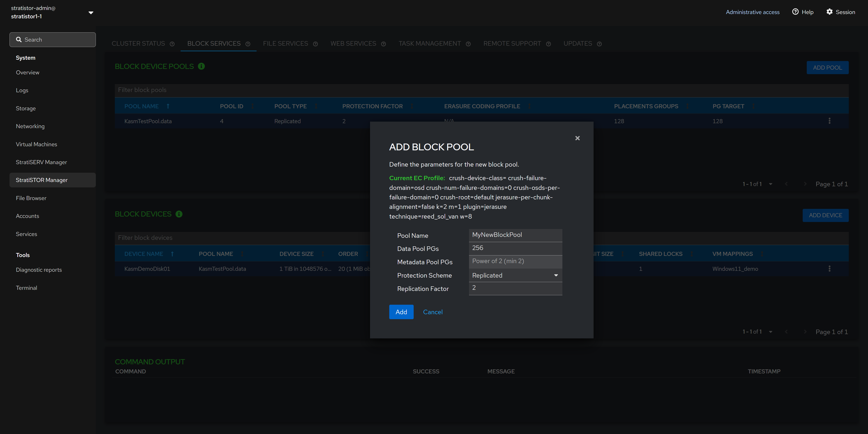This screenshot has width=868, height=434.
Task: Click the Block Devices info icon
Action: (179, 214)
